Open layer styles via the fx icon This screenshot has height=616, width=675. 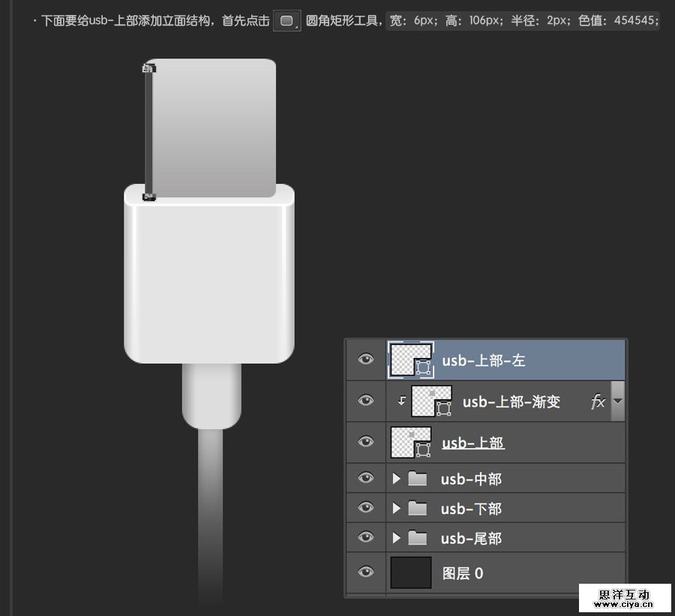[598, 401]
